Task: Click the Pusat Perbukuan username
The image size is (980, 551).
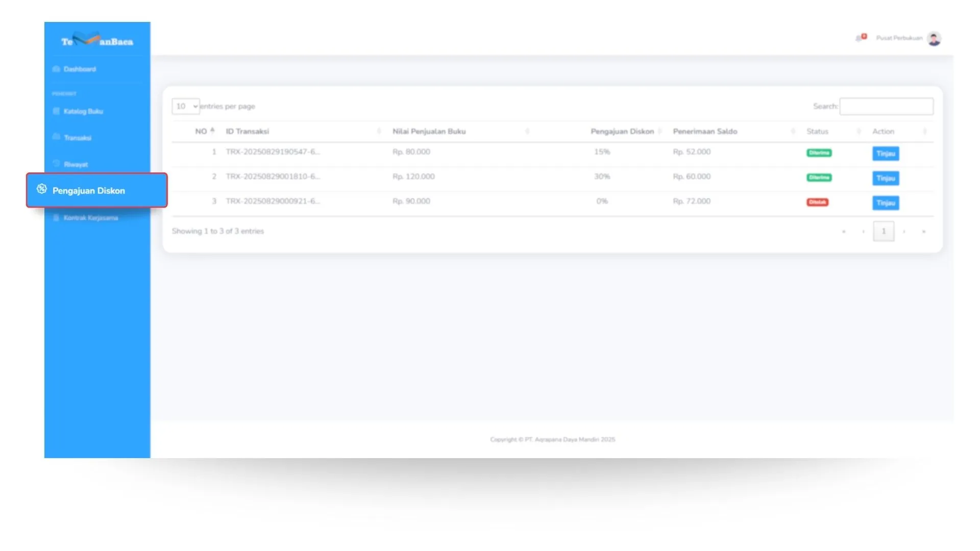Action: coord(899,38)
